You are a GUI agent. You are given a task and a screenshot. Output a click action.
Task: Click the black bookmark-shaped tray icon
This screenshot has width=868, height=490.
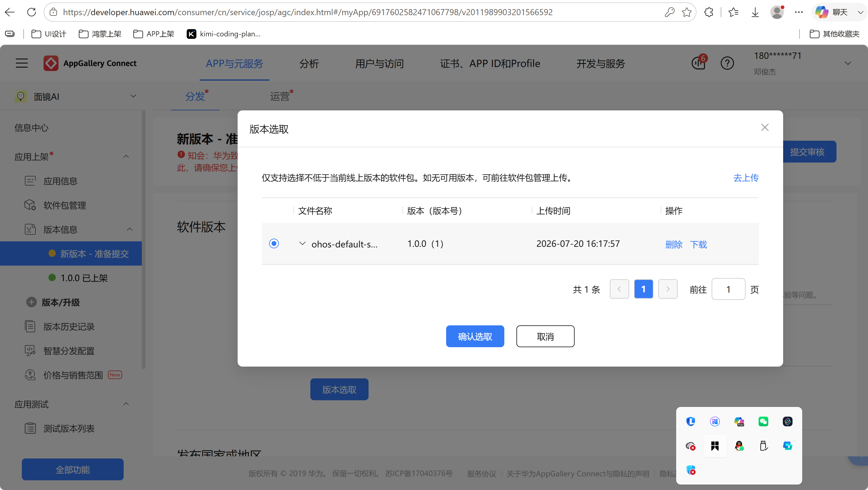click(715, 446)
